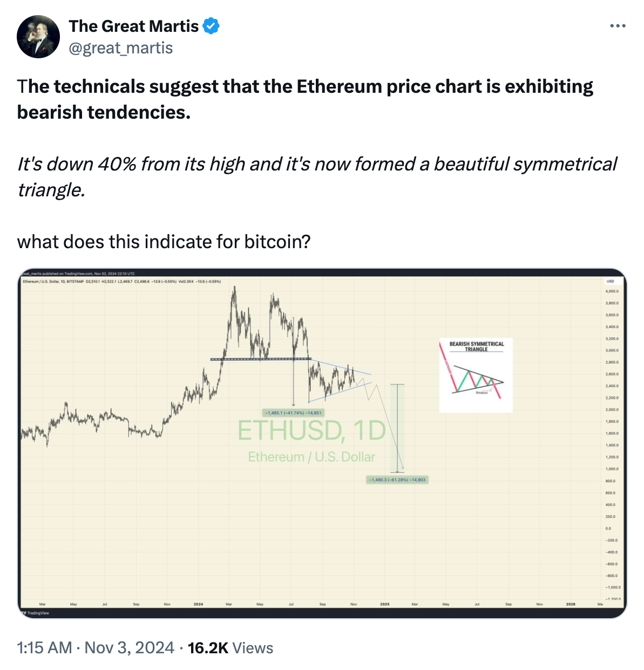Viewport: 644px width, 670px height.
Task: Click the blue verified badge
Action: click(x=211, y=26)
